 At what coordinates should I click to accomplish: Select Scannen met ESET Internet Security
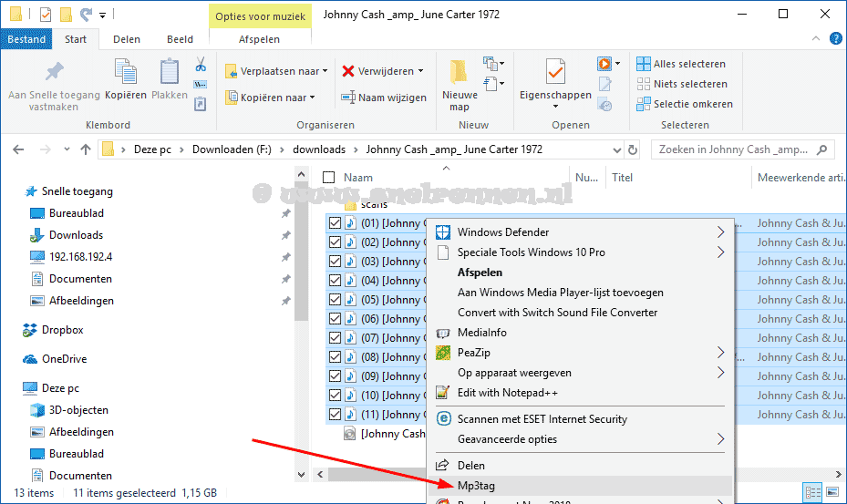580,419
